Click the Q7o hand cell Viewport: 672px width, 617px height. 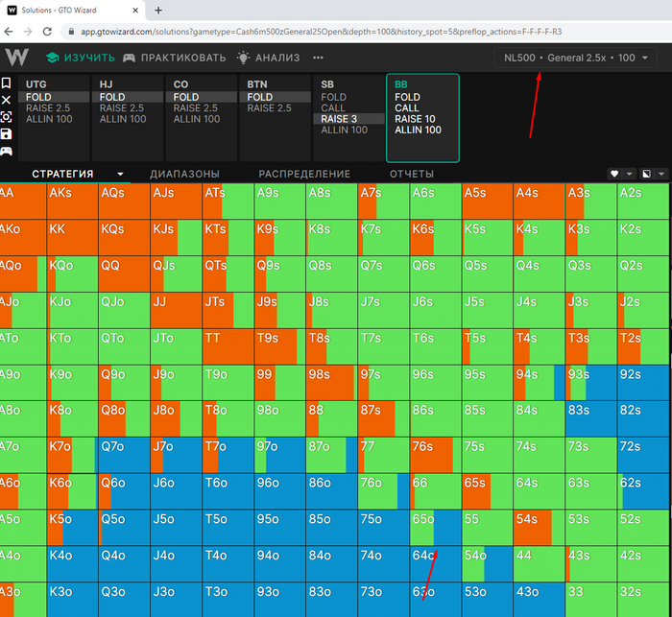pyautogui.click(x=124, y=455)
